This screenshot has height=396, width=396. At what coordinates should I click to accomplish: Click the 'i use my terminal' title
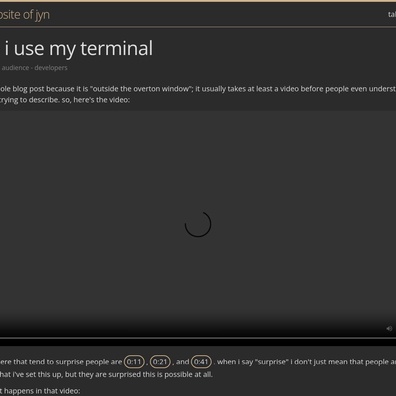[79, 49]
